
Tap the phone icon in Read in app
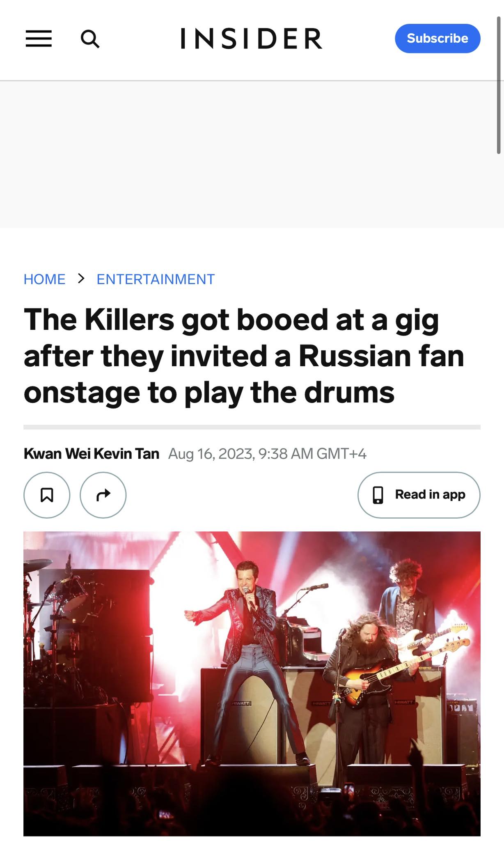(x=378, y=495)
